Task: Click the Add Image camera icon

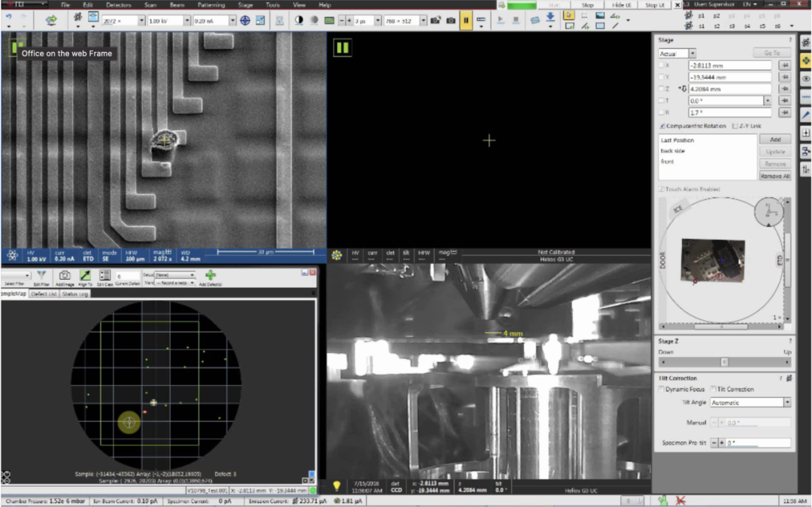Action: pos(65,276)
